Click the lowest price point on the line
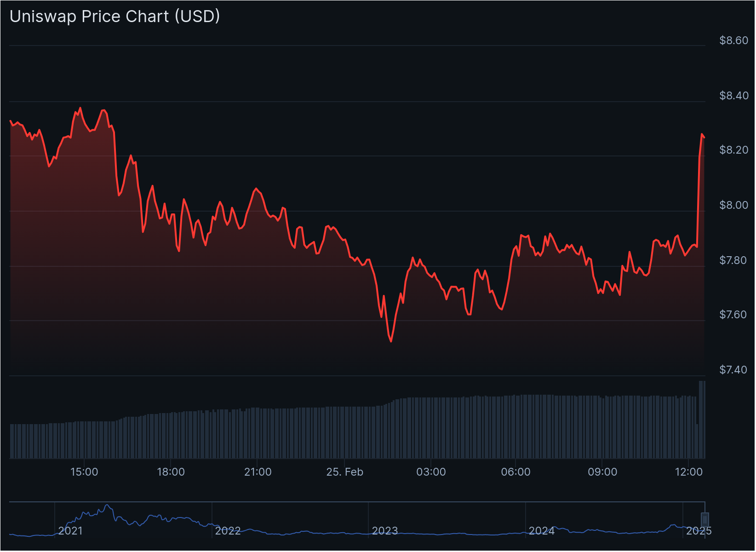The image size is (756, 552). tap(391, 341)
